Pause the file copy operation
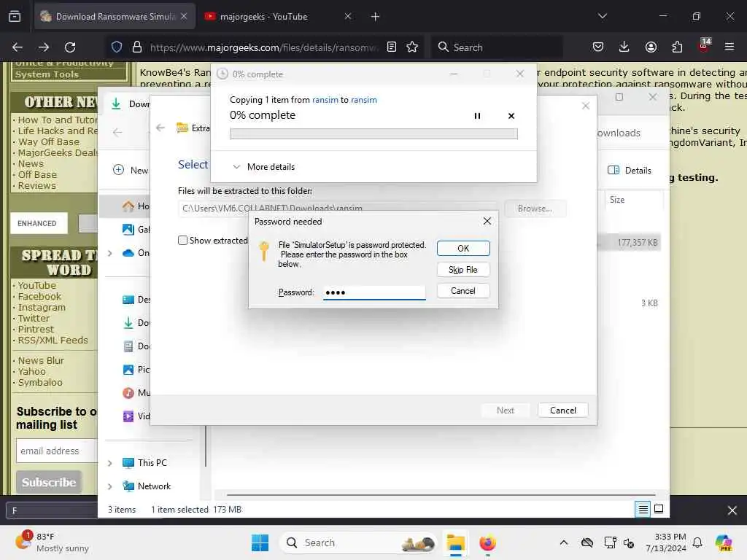The width and height of the screenshot is (747, 560). [x=477, y=116]
